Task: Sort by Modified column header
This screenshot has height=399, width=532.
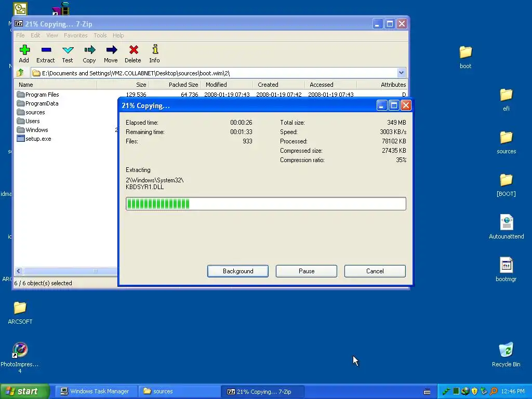Action: (227, 85)
